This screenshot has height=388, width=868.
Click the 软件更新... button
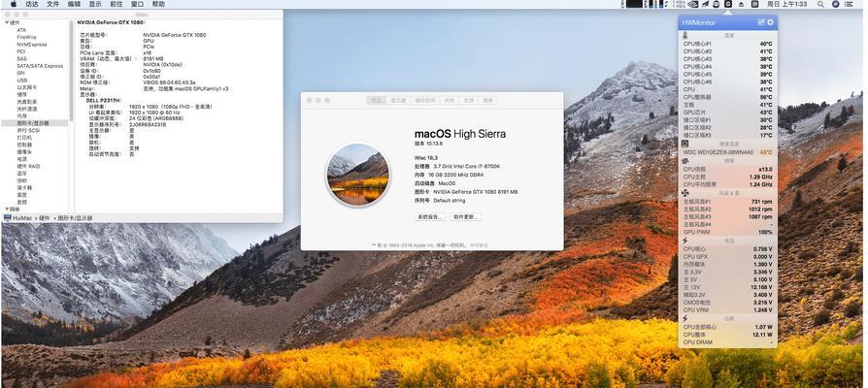tap(465, 216)
